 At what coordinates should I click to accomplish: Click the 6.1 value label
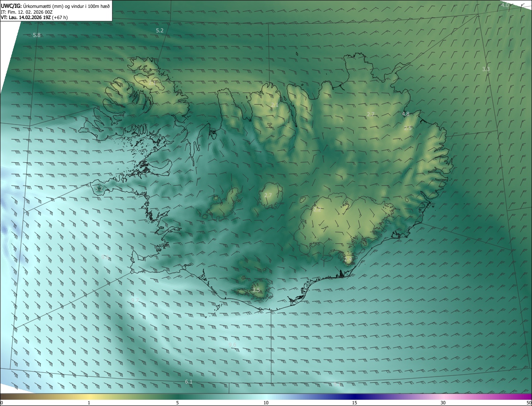pos(189,382)
